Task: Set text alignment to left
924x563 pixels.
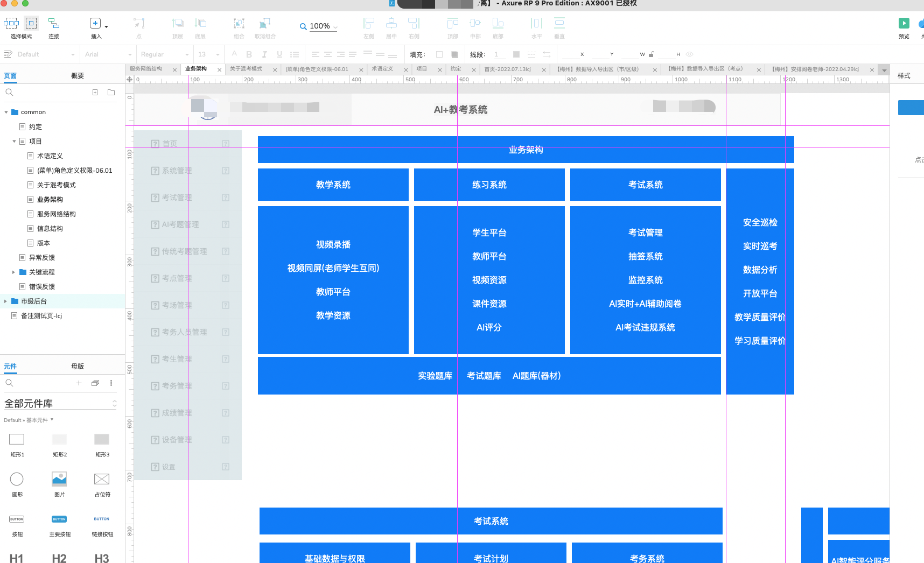Action: 316,54
